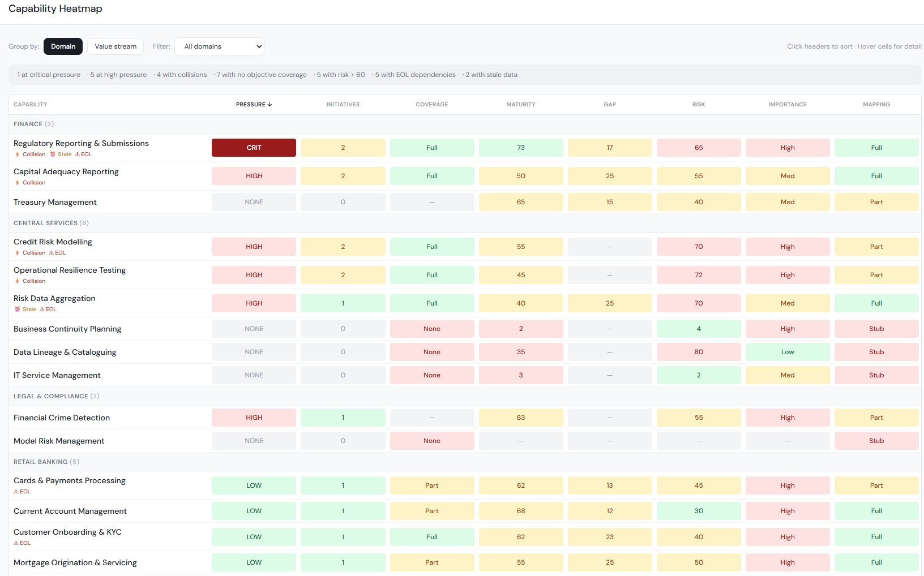Click the Stale alarm-clock icon on Regulatory Reporting row
This screenshot has width=924, height=576.
pos(53,154)
